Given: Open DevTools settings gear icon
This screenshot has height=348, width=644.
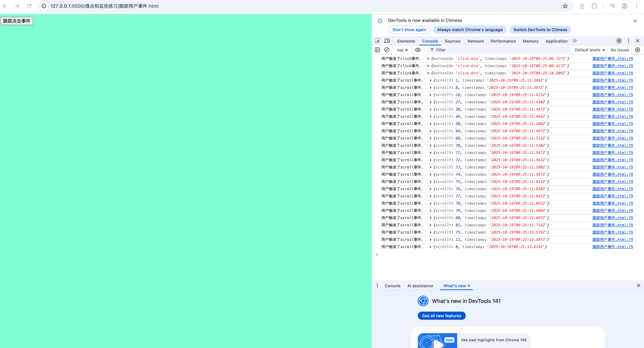Looking at the screenshot, I should pos(619,41).
